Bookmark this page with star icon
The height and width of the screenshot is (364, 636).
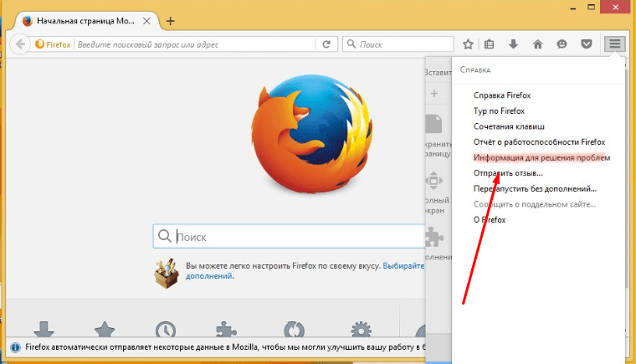[x=468, y=44]
